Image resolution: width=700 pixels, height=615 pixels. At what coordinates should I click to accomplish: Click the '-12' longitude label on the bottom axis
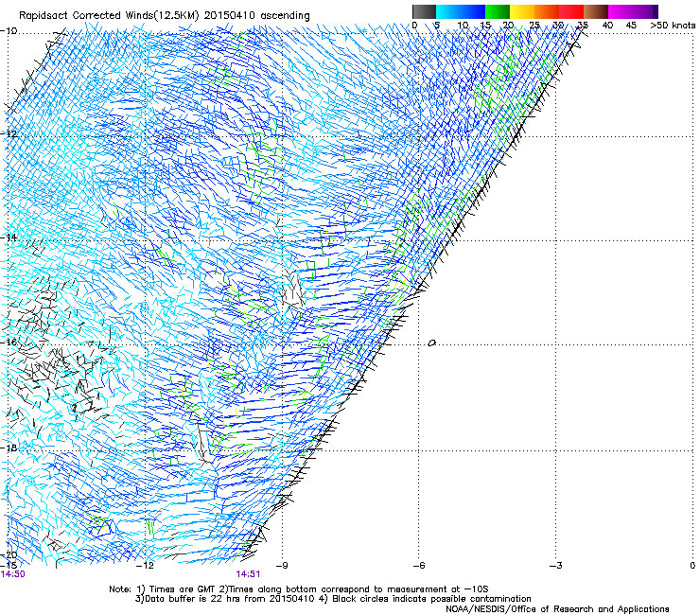(x=145, y=566)
